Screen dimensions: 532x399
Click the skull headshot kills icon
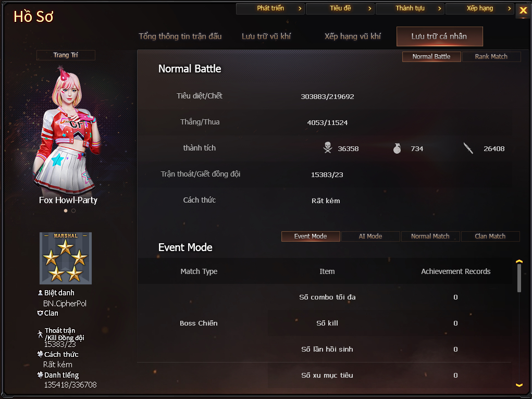(327, 148)
